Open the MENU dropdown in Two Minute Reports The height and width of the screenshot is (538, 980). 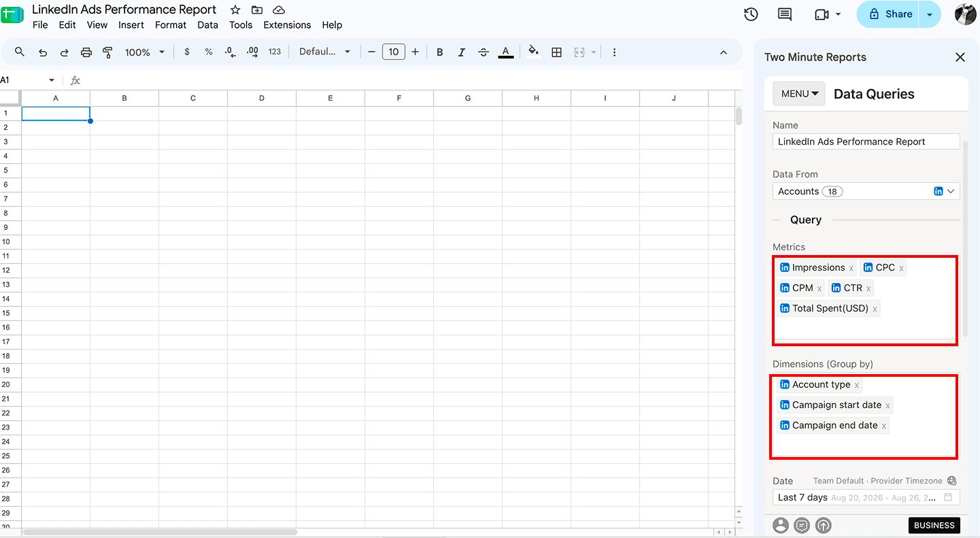click(x=798, y=94)
